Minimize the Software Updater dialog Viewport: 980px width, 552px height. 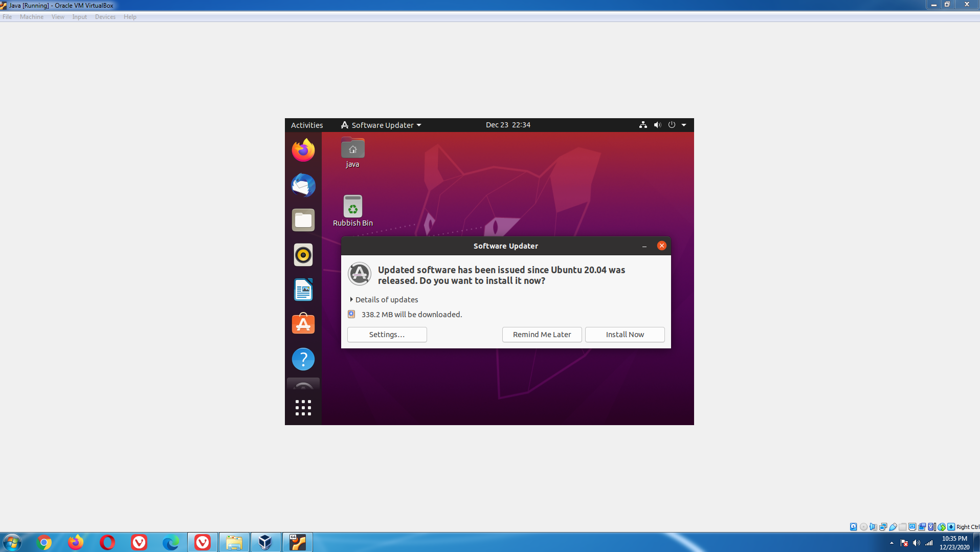[644, 246]
